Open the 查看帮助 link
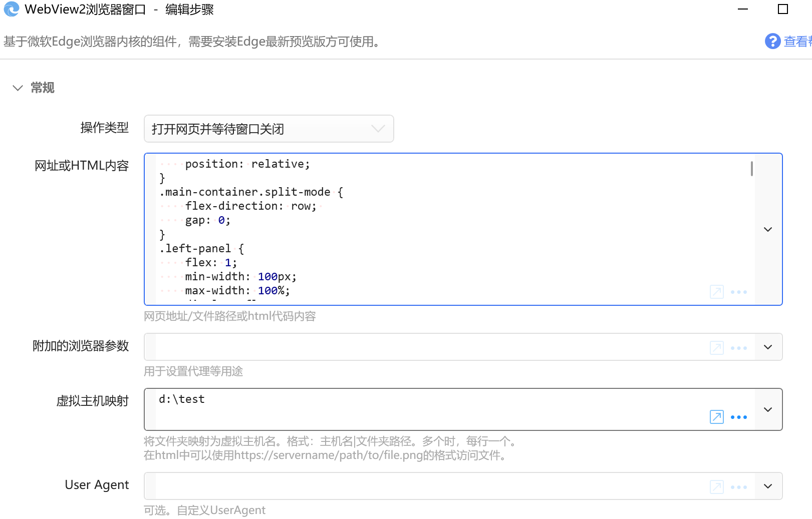This screenshot has width=812, height=519. click(x=797, y=42)
